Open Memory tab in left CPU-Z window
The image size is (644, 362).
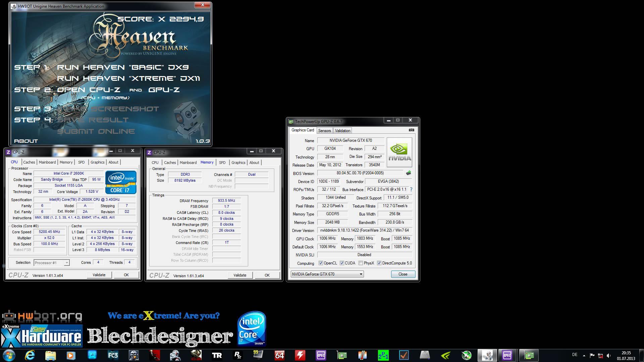tap(66, 162)
